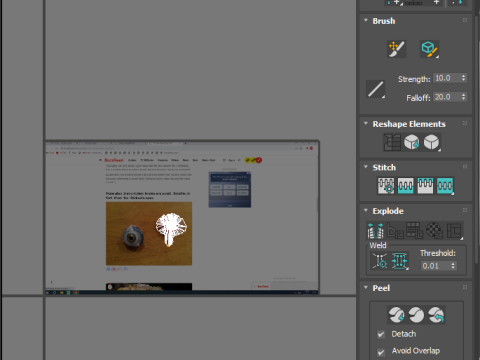
Task: Select the Relax brush tool
Action: 429,49
